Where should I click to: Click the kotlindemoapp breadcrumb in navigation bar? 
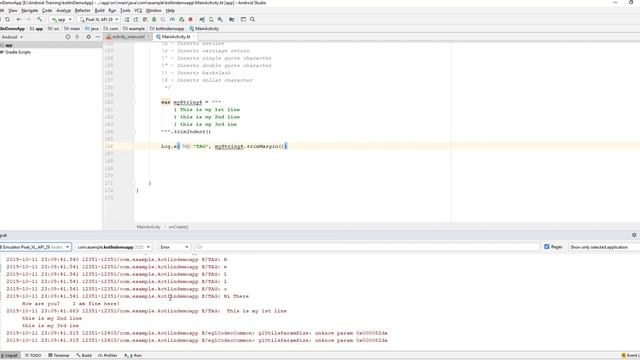click(x=167, y=29)
